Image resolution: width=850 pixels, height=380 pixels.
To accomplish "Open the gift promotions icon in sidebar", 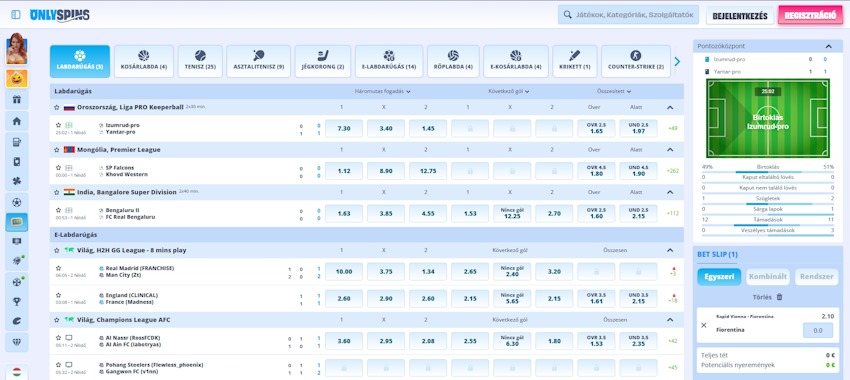I will [16, 99].
